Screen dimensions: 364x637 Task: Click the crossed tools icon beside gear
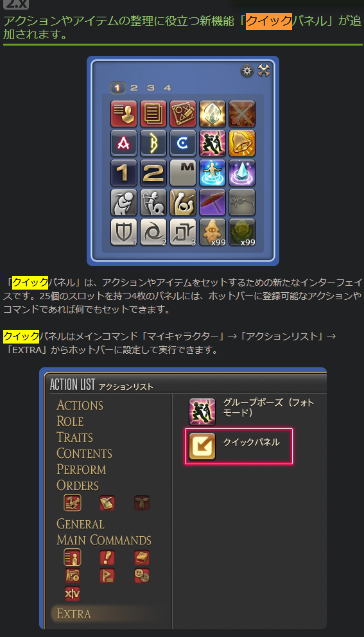(x=264, y=71)
